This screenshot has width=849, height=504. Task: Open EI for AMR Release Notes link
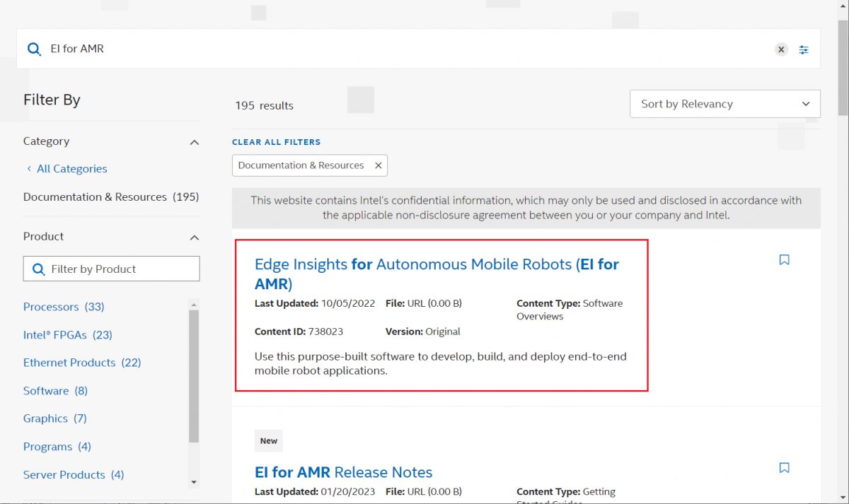343,472
